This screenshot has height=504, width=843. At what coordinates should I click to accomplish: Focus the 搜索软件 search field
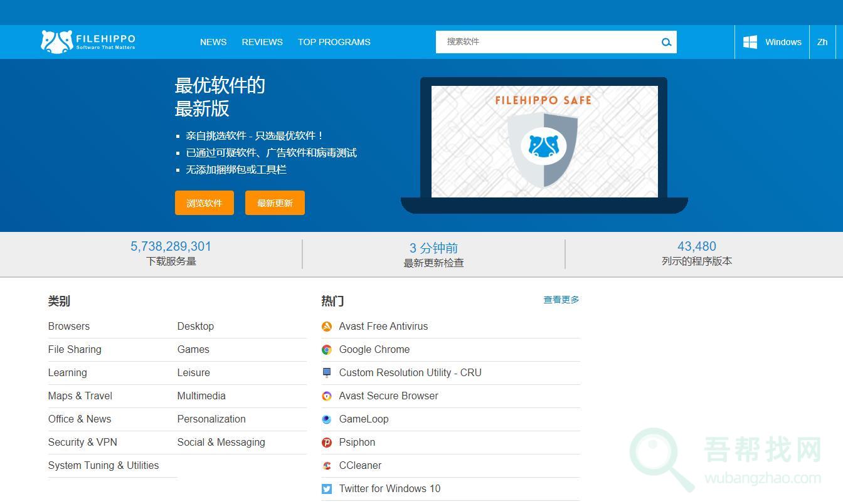(546, 42)
